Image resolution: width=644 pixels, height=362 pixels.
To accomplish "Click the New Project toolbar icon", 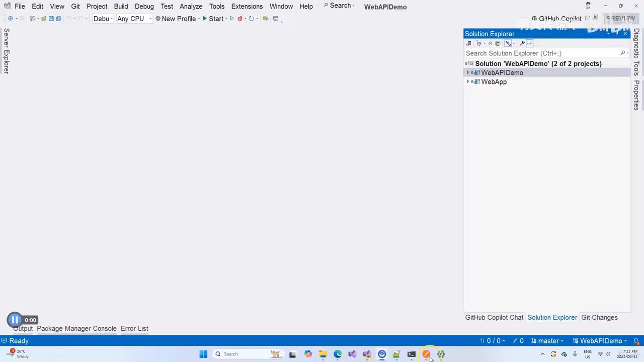I will coord(33,19).
